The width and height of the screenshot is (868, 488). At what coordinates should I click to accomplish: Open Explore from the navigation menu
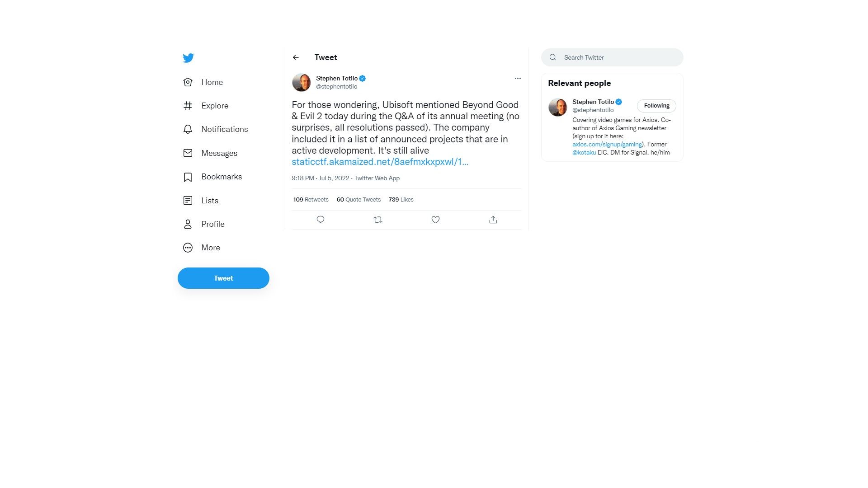[214, 106]
